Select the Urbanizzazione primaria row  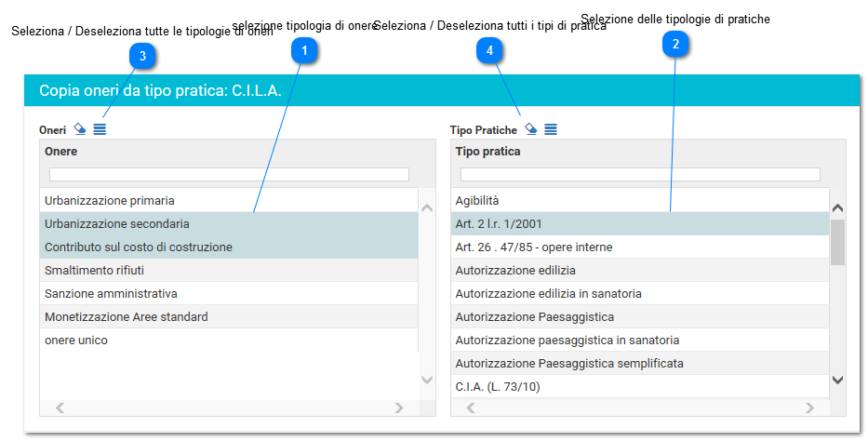point(229,200)
